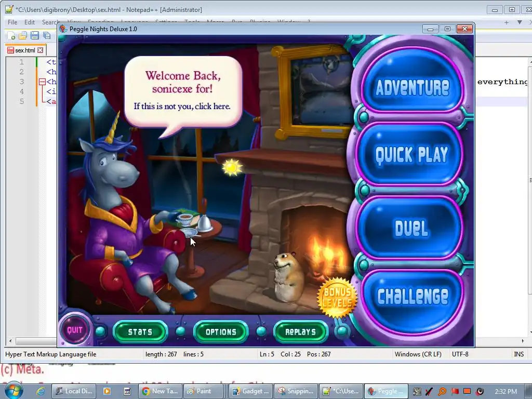
Task: Switch to the Notepad++ taskbar button
Action: click(x=341, y=391)
